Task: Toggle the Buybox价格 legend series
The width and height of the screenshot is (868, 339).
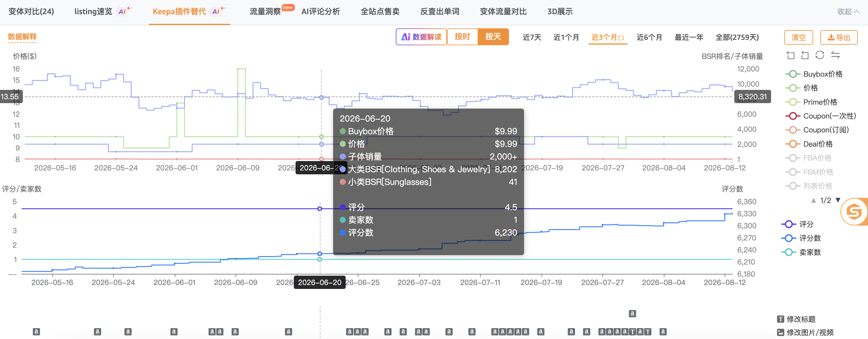Action: [814, 74]
